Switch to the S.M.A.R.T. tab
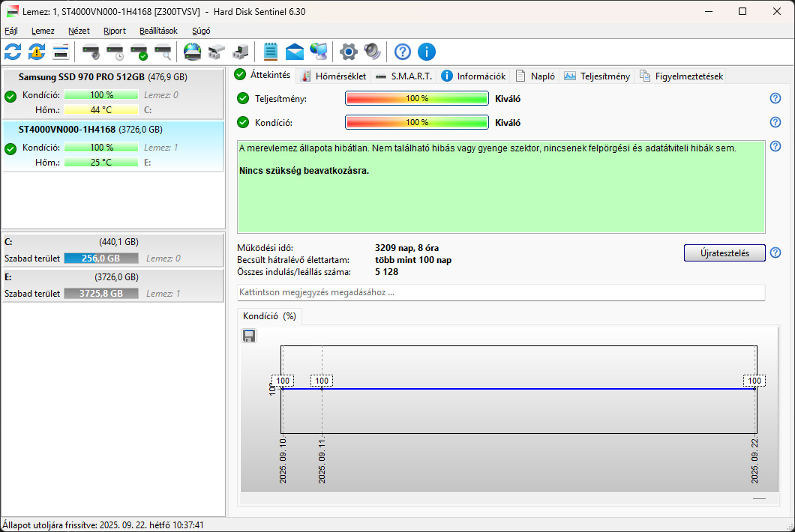The height and width of the screenshot is (532, 795). coord(404,76)
